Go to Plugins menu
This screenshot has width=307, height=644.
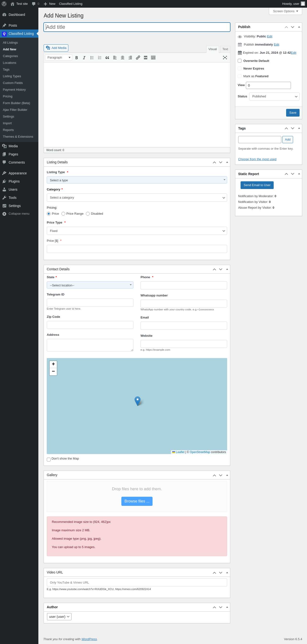click(x=14, y=182)
